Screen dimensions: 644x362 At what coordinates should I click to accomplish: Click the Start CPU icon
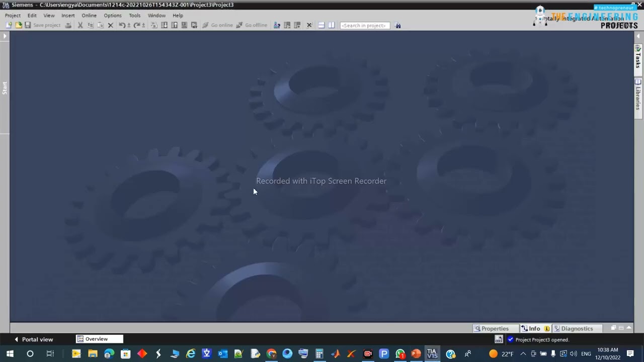pos(287,25)
